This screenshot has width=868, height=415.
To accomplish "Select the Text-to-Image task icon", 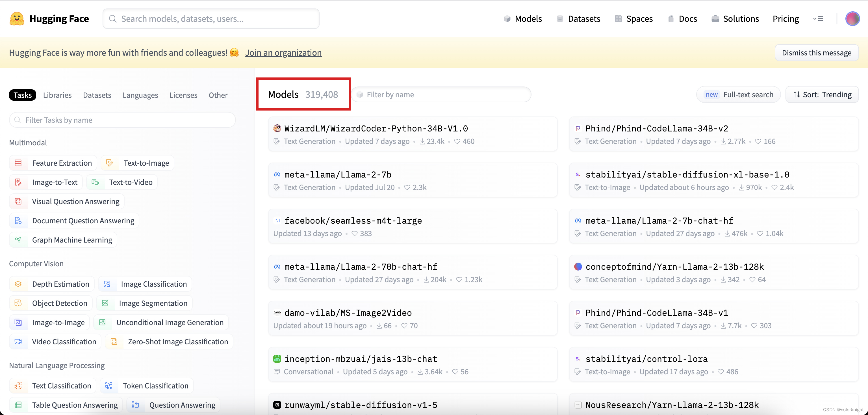I will (110, 163).
